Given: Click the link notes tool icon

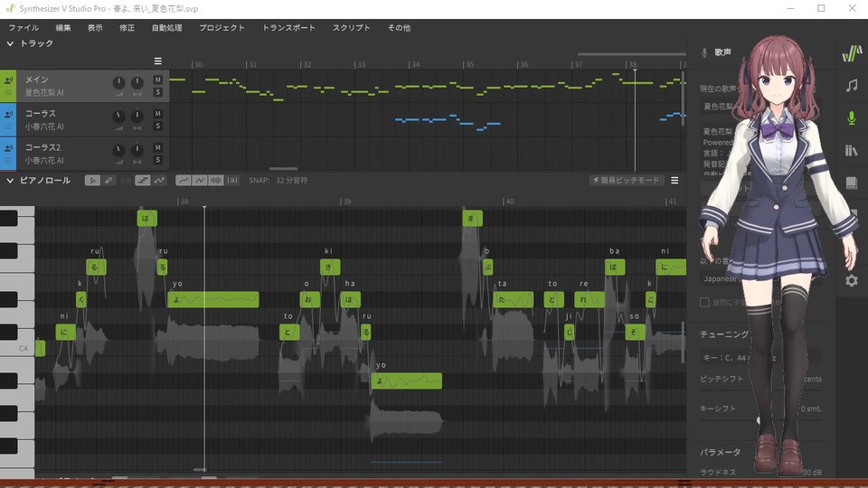Looking at the screenshot, I should [x=126, y=181].
